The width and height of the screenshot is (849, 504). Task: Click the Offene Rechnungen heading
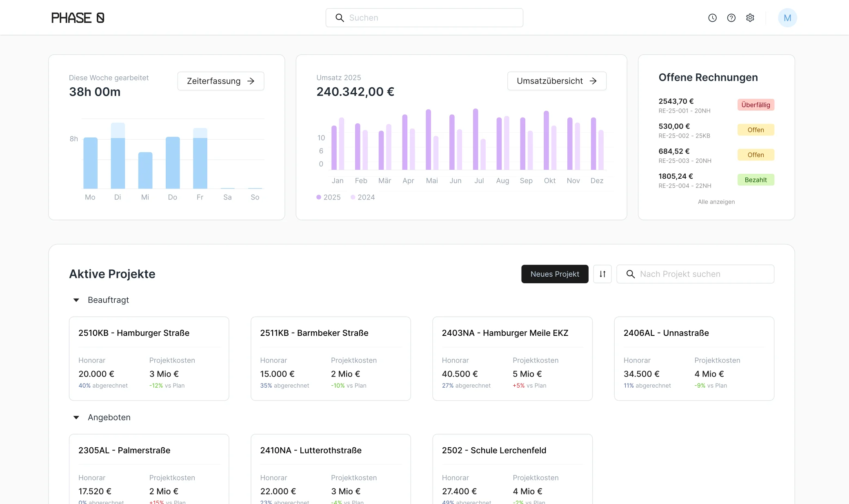click(x=708, y=77)
